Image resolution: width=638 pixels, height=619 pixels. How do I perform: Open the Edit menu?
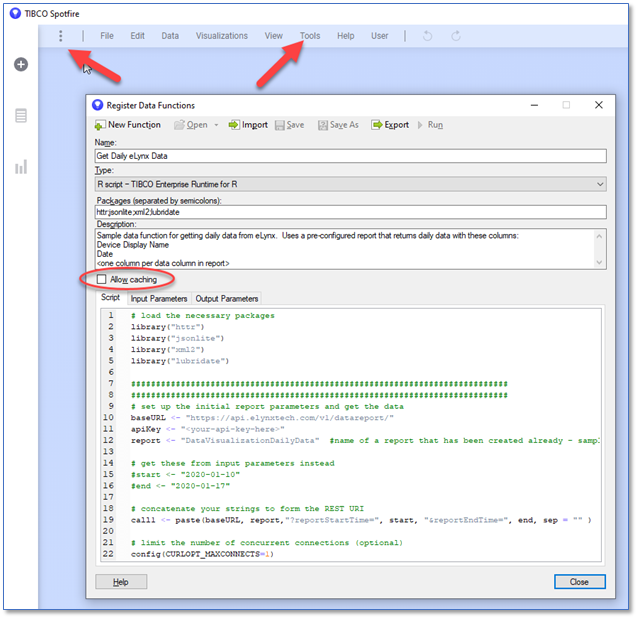click(x=138, y=36)
